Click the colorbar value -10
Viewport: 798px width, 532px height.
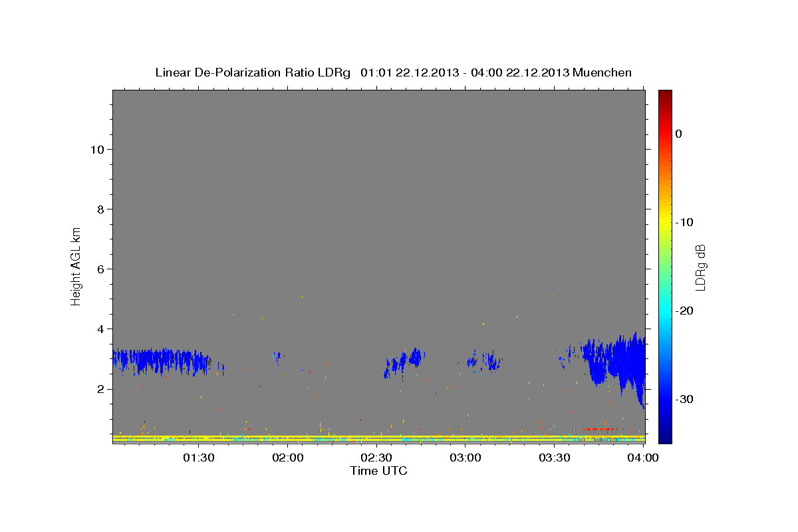coord(685,222)
